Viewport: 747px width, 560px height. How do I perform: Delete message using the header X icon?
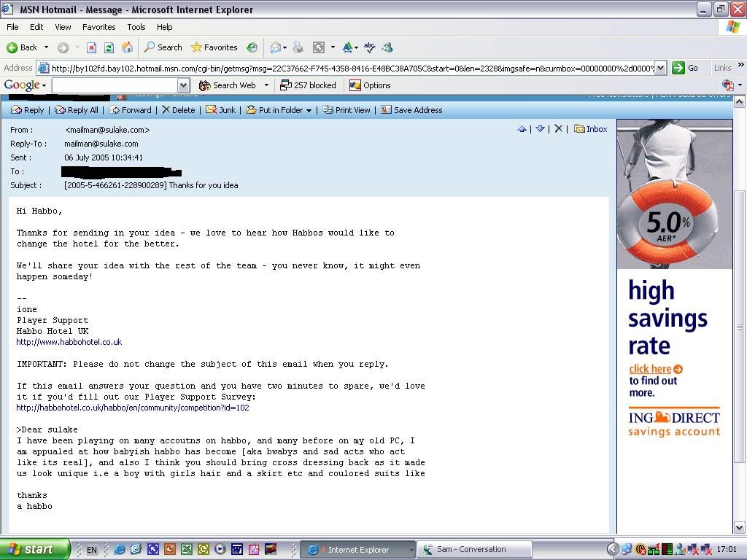tap(558, 129)
